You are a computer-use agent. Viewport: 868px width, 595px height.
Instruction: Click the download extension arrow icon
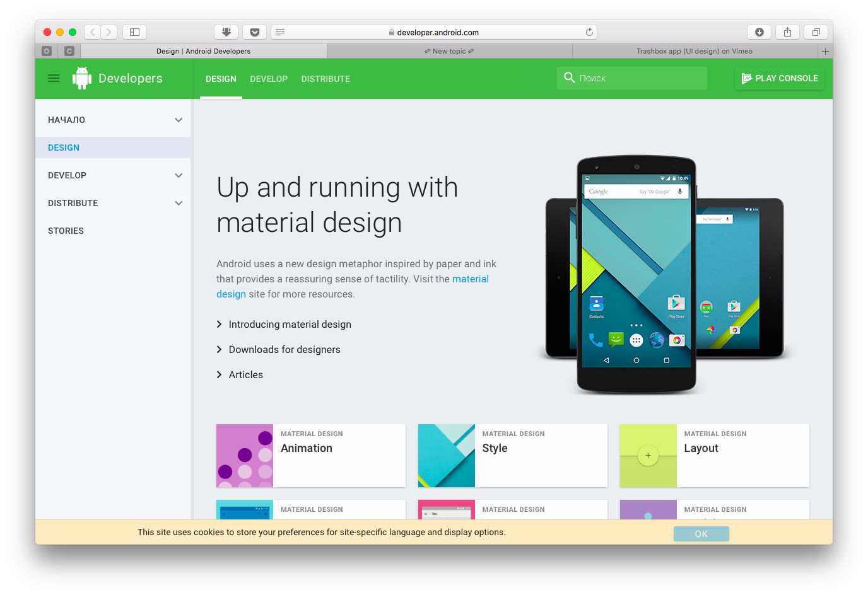226,32
